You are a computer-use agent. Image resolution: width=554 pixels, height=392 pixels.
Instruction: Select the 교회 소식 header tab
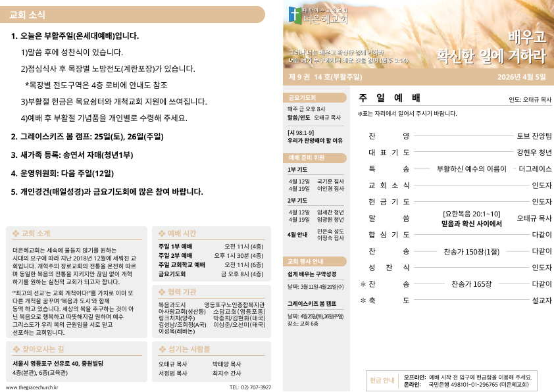[132, 14]
